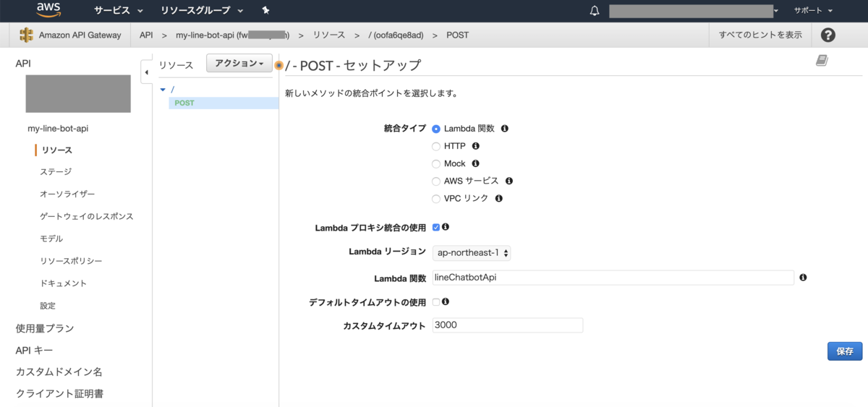
Task: Open the AWS logo home link
Action: (48, 10)
